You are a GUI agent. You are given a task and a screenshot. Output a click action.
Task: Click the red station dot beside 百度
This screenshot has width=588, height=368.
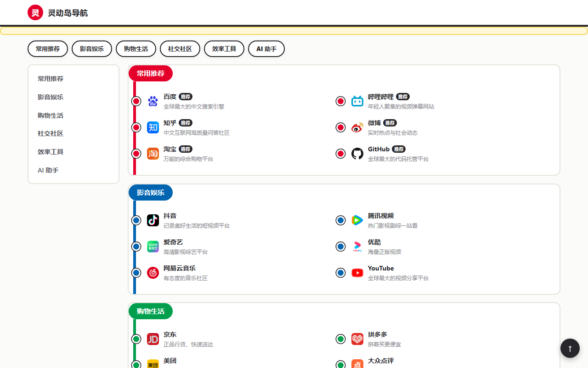pos(136,101)
